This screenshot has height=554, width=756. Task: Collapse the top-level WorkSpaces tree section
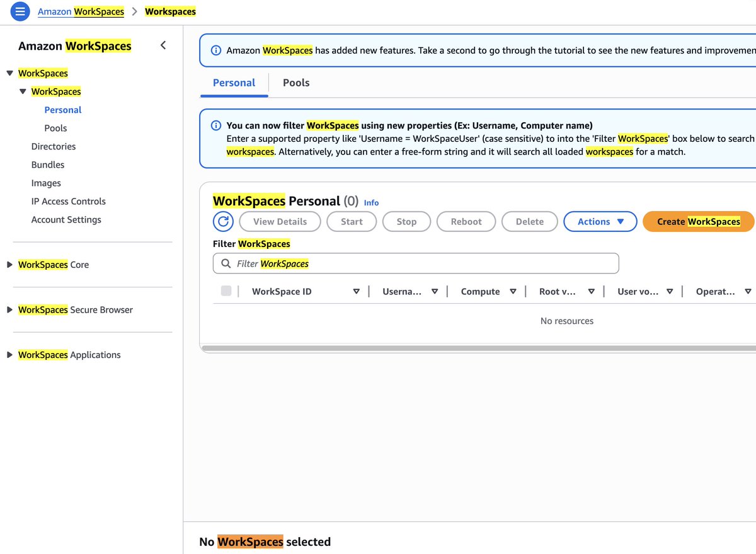pos(9,73)
